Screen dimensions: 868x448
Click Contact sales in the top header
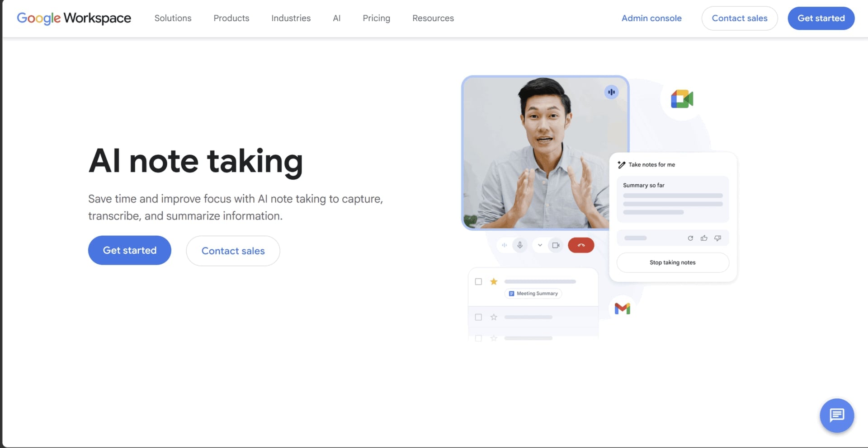point(740,18)
